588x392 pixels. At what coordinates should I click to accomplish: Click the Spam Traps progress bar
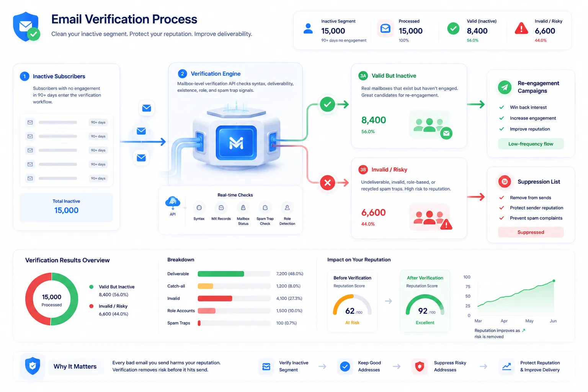coord(199,323)
